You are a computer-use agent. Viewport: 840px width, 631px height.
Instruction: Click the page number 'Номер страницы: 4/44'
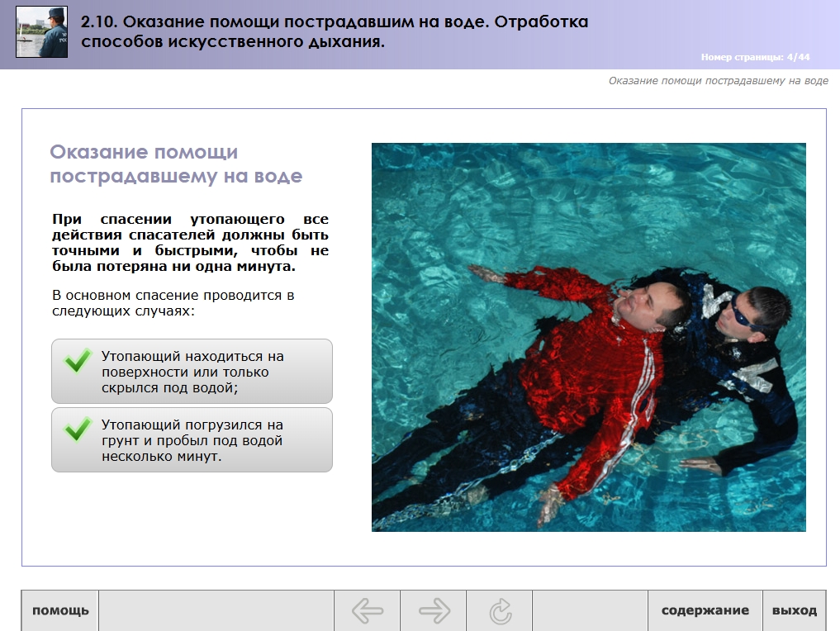pyautogui.click(x=756, y=57)
